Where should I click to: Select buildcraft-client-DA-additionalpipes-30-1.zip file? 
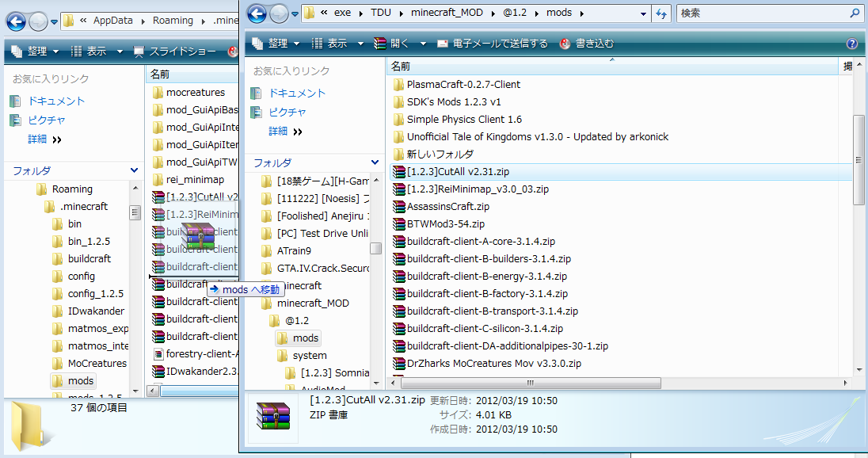[501, 346]
